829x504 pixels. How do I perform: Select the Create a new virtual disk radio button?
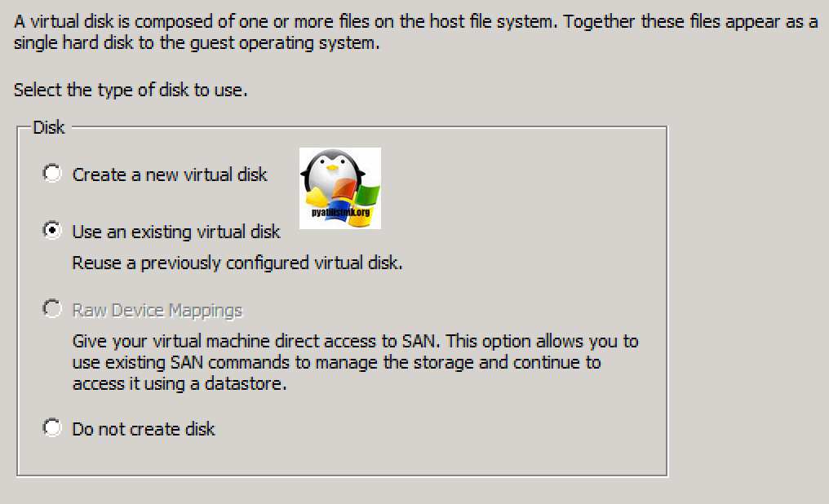point(52,174)
